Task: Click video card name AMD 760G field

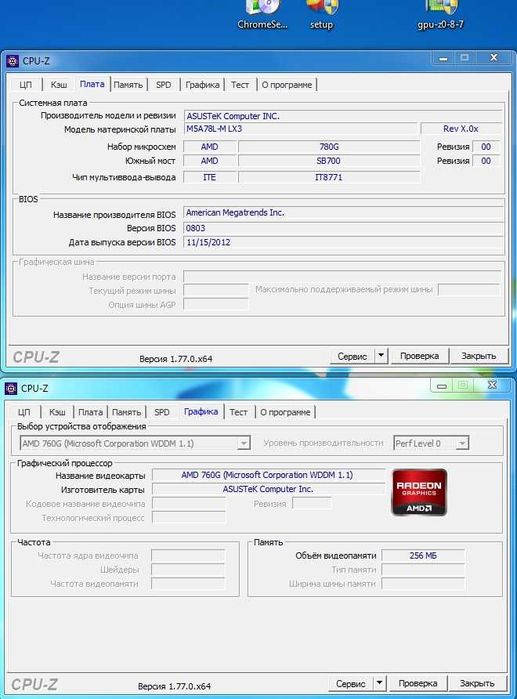Action: click(268, 475)
